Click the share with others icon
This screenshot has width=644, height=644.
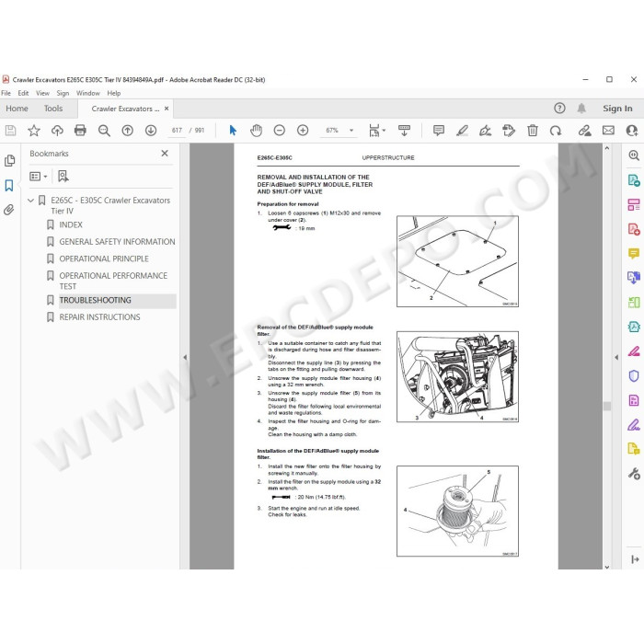632,131
